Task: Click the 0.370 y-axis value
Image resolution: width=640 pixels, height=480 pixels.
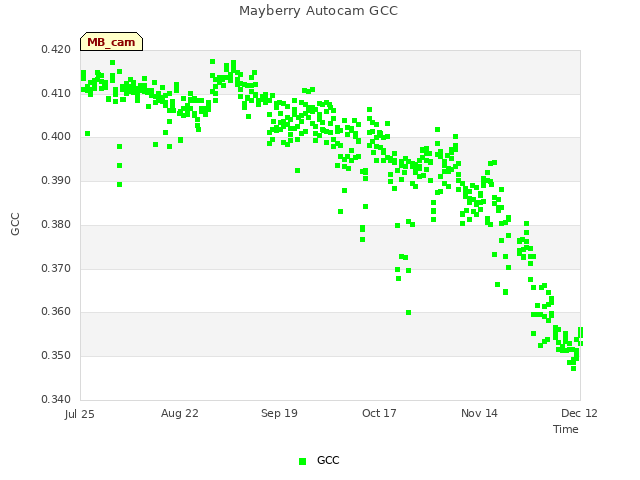Action: [x=56, y=269]
